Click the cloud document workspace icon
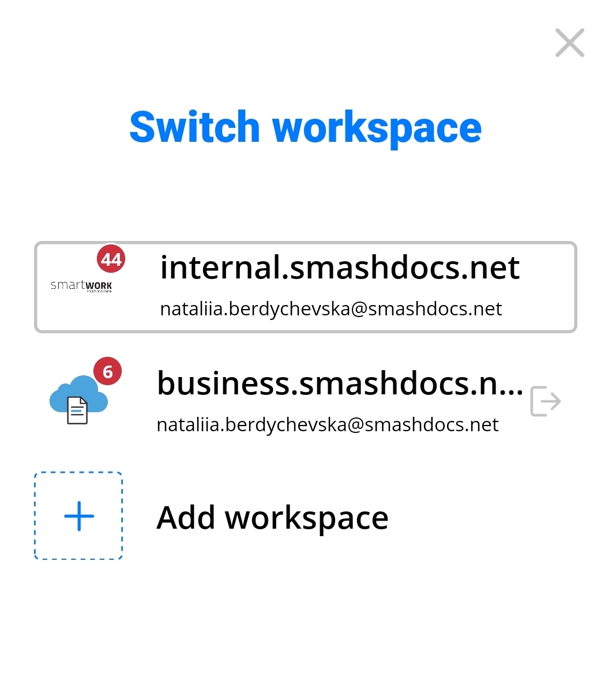This screenshot has width=616, height=693. [78, 400]
